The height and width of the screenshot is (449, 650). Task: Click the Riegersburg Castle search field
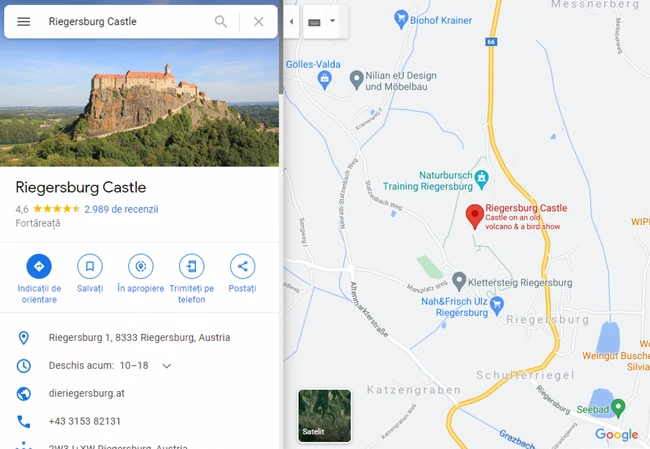124,22
